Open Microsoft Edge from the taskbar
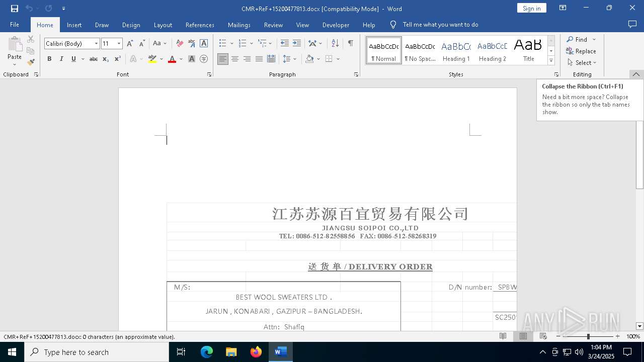Viewport: 644px width, 362px height. click(x=207, y=352)
